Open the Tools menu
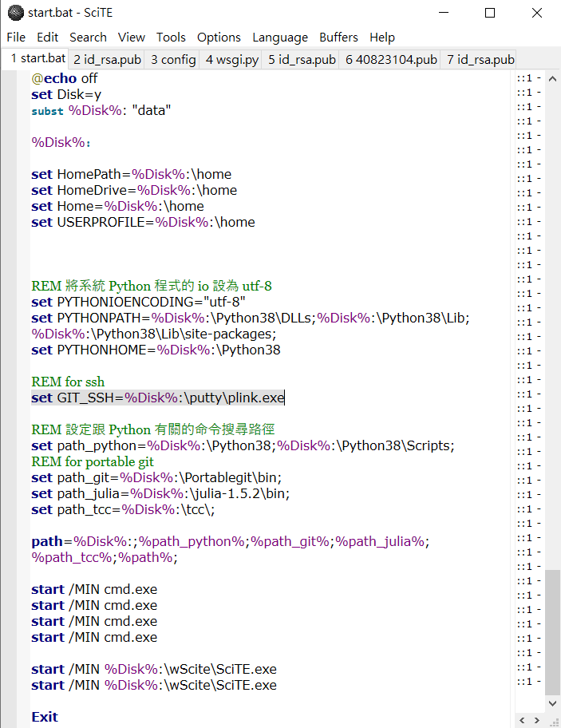The width and height of the screenshot is (561, 728). pos(171,38)
